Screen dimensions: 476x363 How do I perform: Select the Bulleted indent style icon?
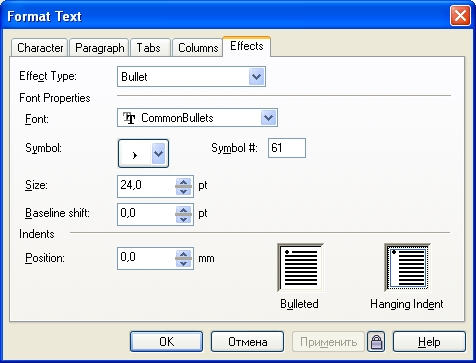[300, 268]
